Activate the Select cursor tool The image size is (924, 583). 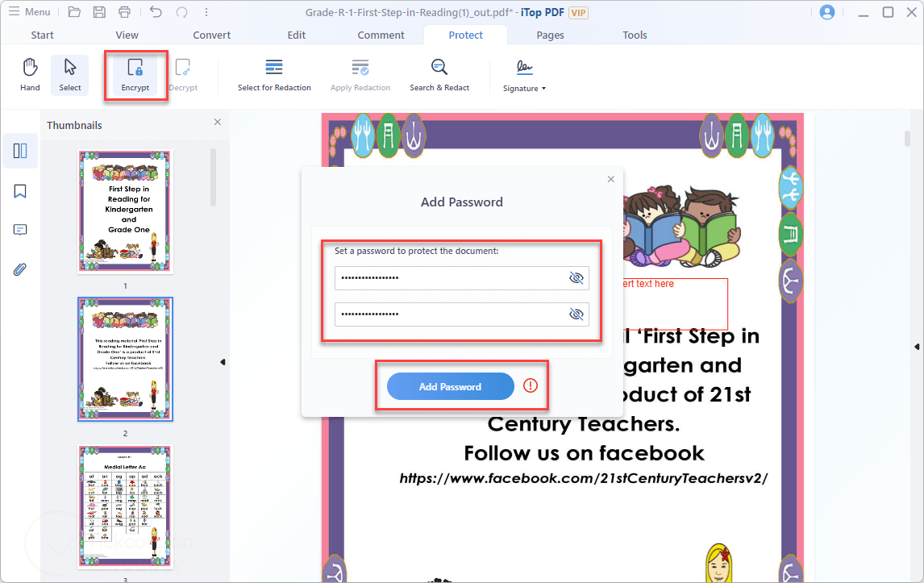click(69, 74)
